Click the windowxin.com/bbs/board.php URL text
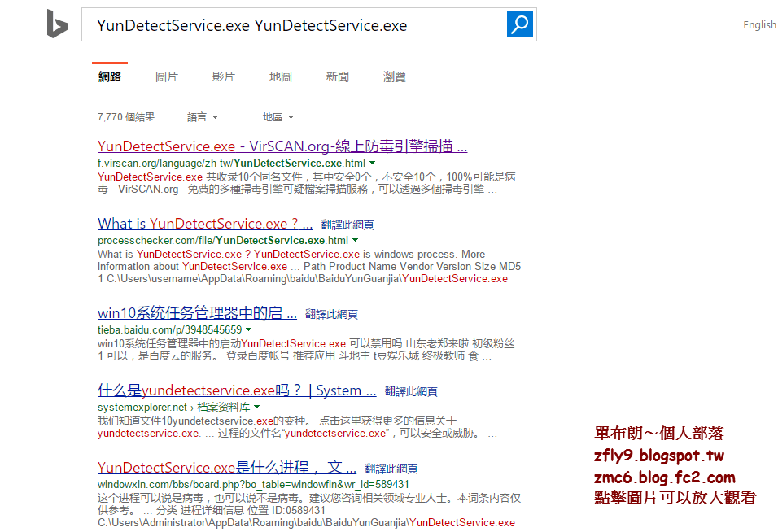This screenshot has height=532, width=778. tap(253, 484)
